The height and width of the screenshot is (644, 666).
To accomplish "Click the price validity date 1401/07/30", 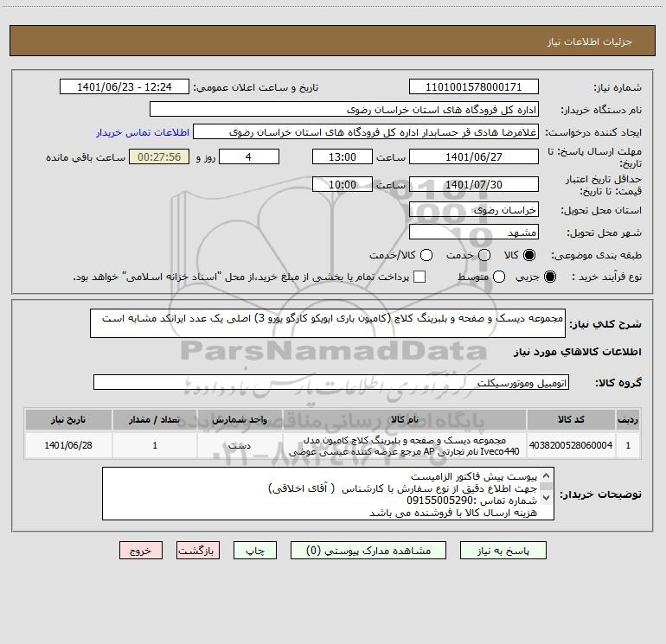I will 474,185.
